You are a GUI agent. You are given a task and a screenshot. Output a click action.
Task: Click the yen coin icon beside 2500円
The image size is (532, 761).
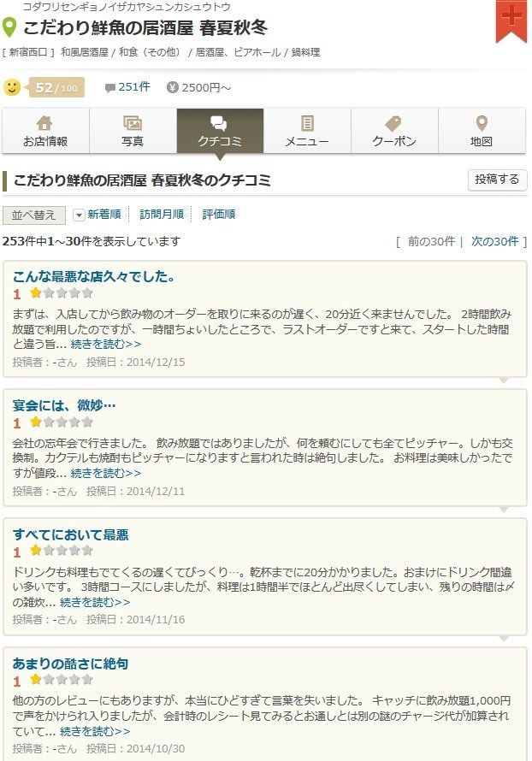tap(172, 87)
